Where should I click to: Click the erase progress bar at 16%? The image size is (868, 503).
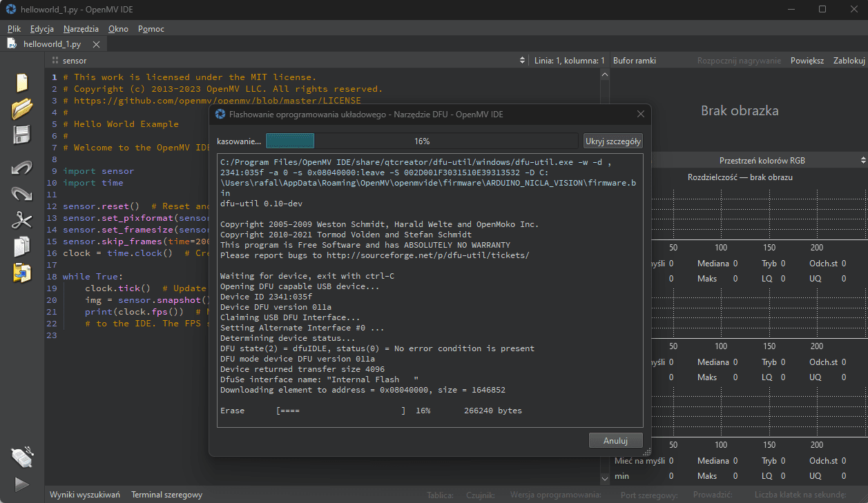pos(422,141)
